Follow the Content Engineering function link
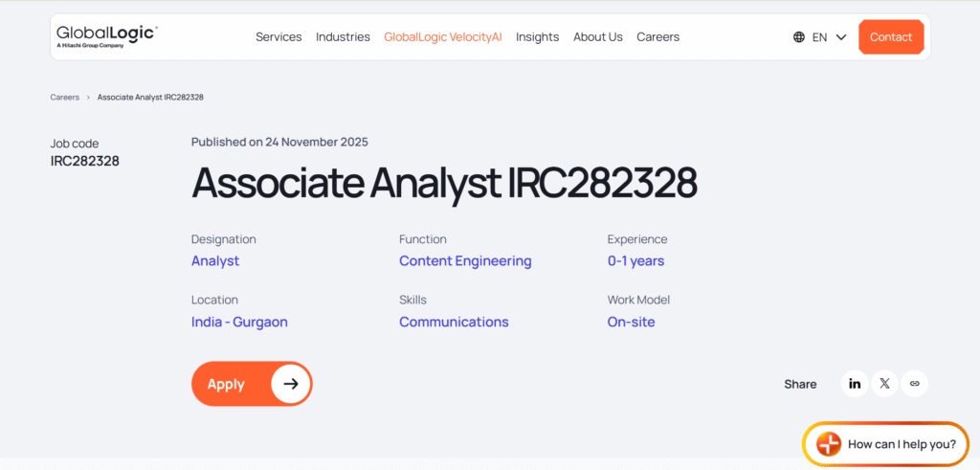980x470 pixels. 465,261
